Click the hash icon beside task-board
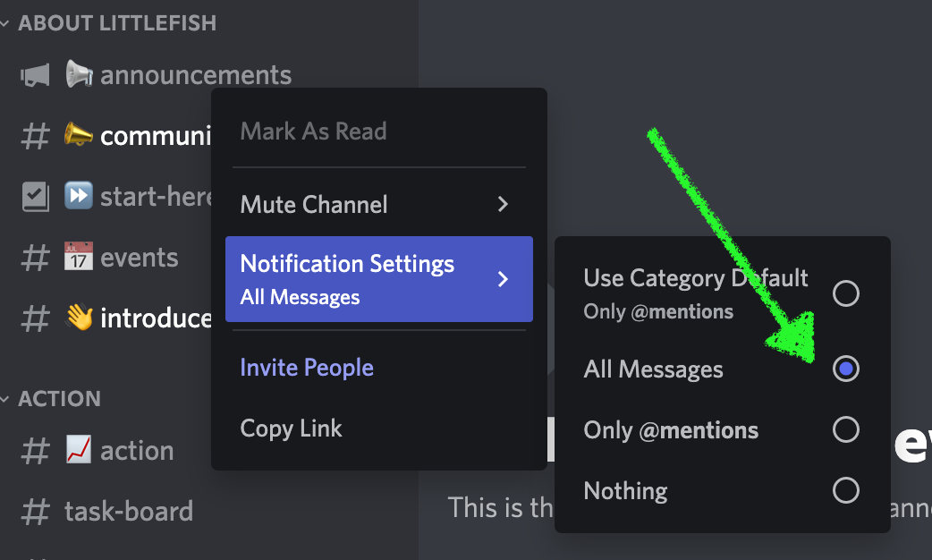Viewport: 932px width, 560px height. [x=35, y=513]
